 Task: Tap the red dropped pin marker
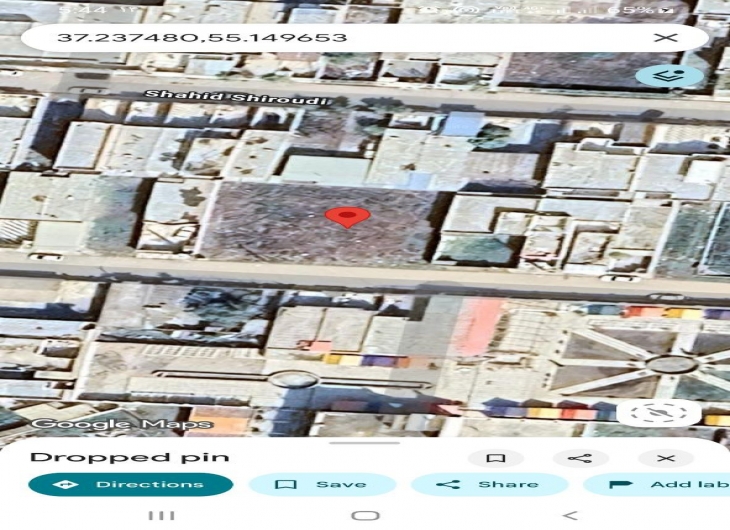[348, 216]
